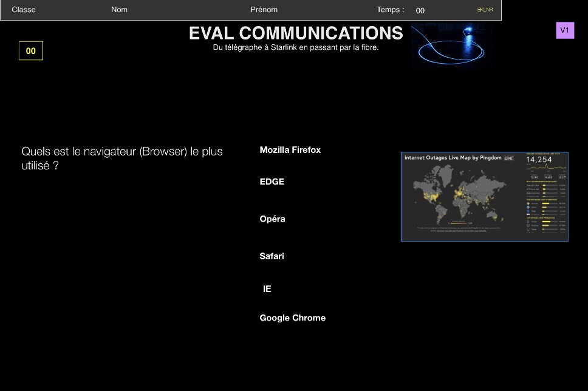
Task: Click the subtitle about télégraphe à Starlink
Action: [295, 47]
